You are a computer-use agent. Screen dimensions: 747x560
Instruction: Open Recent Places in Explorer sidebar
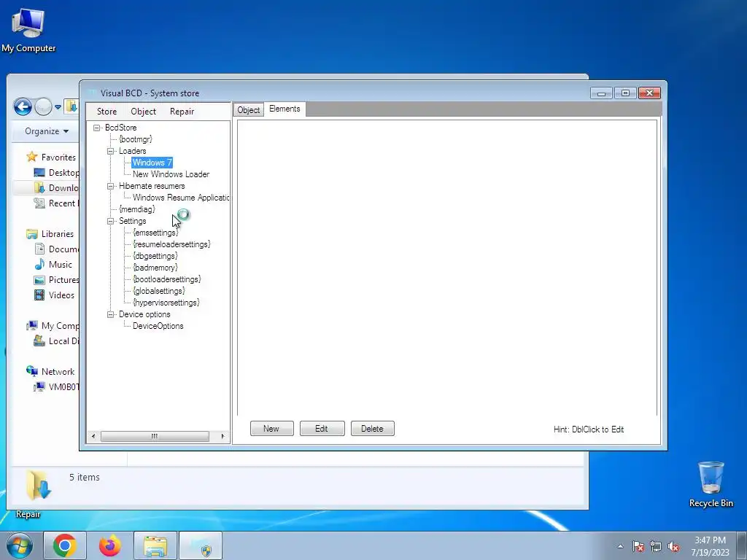click(x=56, y=203)
